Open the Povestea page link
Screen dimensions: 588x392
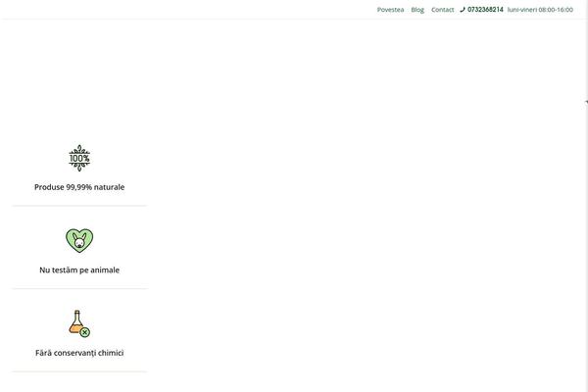pyautogui.click(x=390, y=10)
